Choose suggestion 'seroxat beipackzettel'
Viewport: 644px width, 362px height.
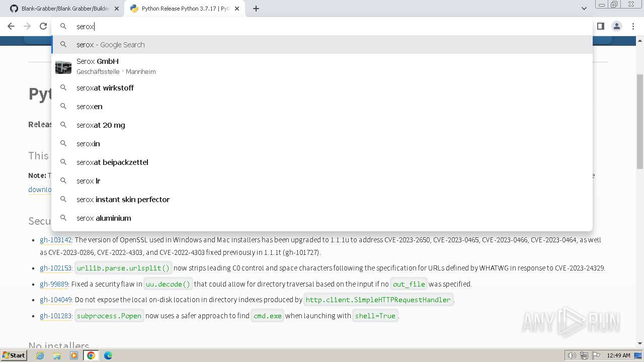click(322, 162)
